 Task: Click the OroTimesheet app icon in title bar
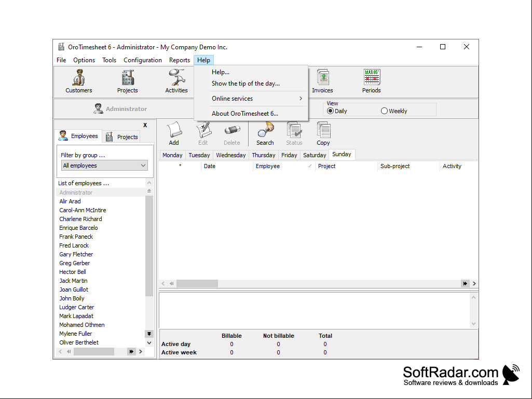[x=61, y=47]
